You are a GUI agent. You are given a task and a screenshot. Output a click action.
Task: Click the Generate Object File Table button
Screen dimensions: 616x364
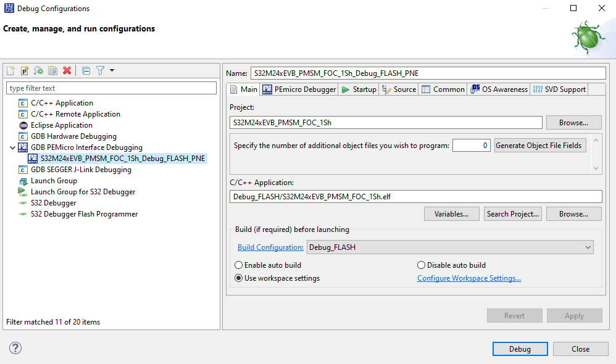click(539, 145)
